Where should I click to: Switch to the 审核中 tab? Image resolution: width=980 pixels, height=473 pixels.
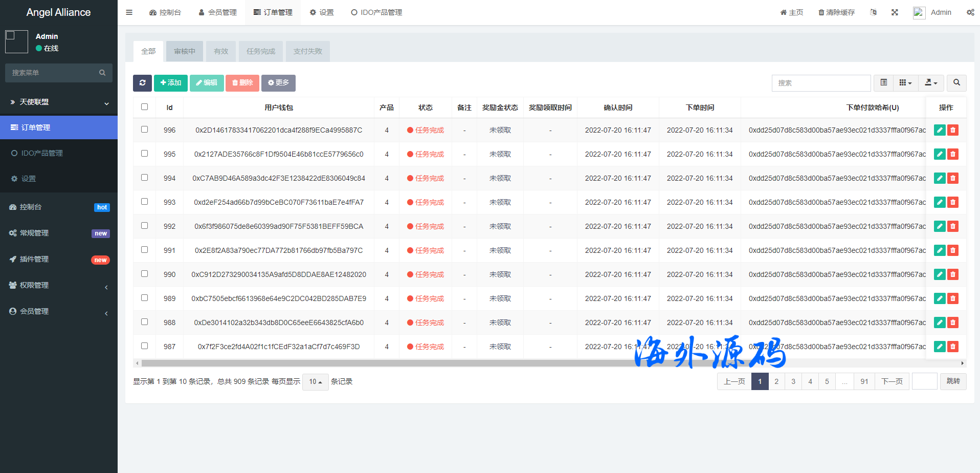click(x=184, y=51)
